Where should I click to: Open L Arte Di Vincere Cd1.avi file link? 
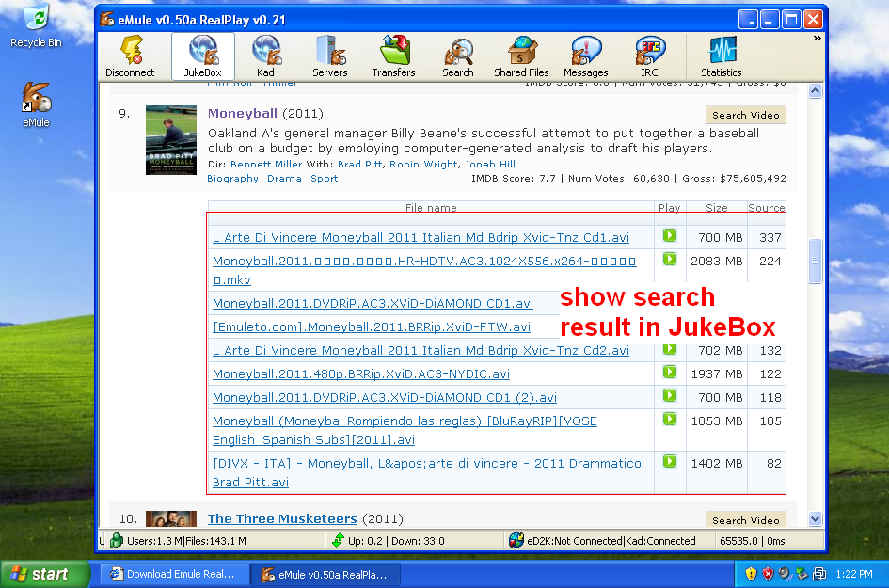coord(421,238)
